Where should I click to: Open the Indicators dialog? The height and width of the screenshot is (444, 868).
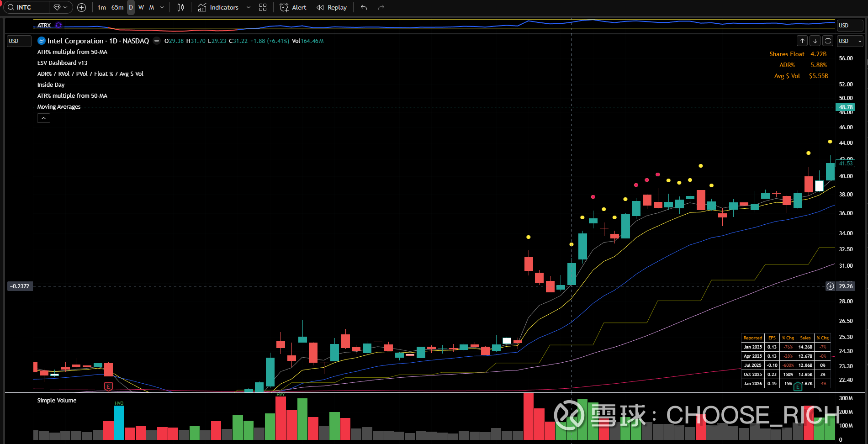[218, 7]
